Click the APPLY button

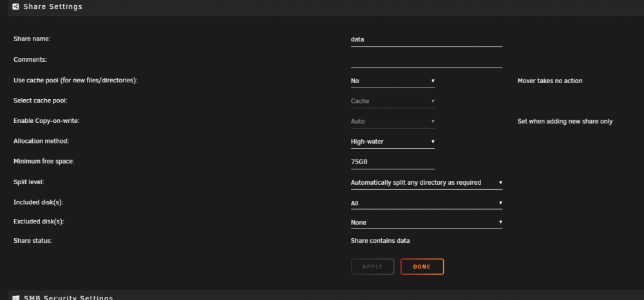click(372, 267)
